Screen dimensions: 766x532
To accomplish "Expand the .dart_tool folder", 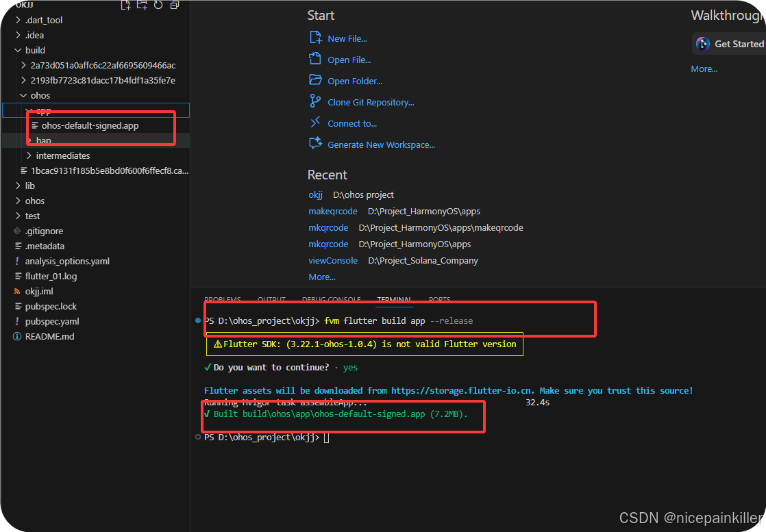I will tap(18, 20).
